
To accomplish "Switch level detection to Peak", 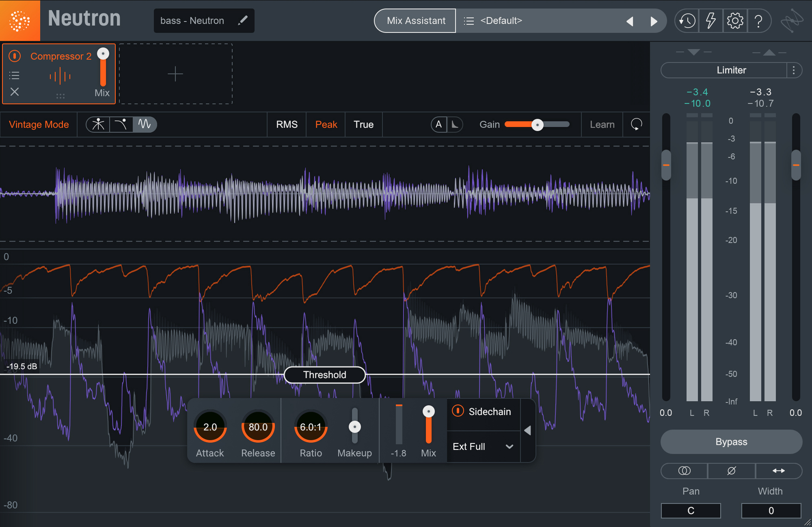I will pos(326,125).
